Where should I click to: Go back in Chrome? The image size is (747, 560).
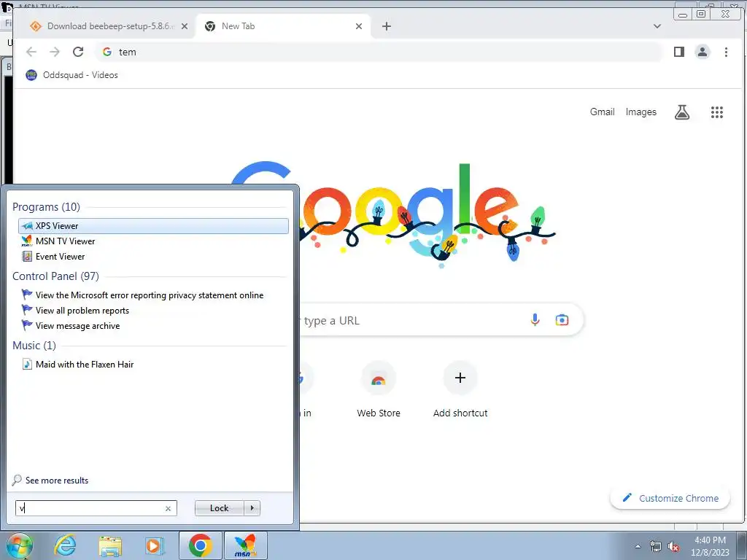click(x=31, y=52)
